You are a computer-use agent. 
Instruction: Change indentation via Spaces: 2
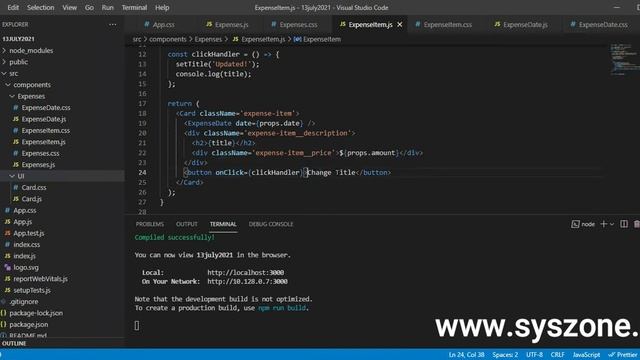coord(505,355)
